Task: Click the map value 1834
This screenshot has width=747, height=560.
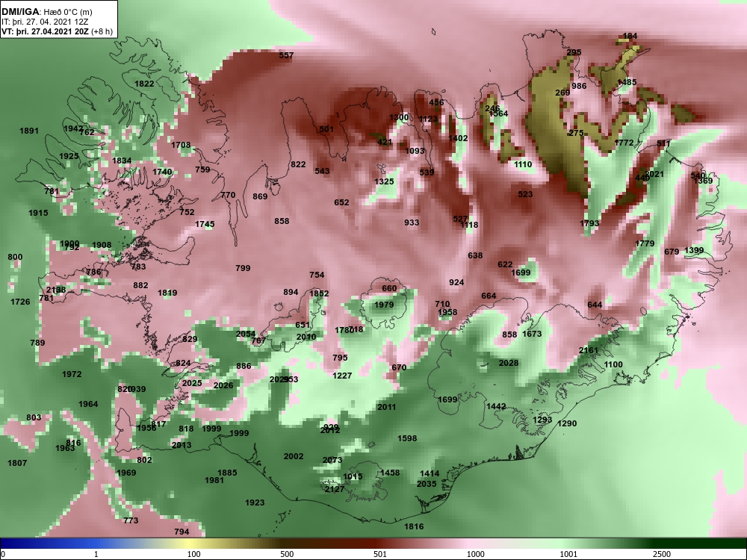Action: 122,161
